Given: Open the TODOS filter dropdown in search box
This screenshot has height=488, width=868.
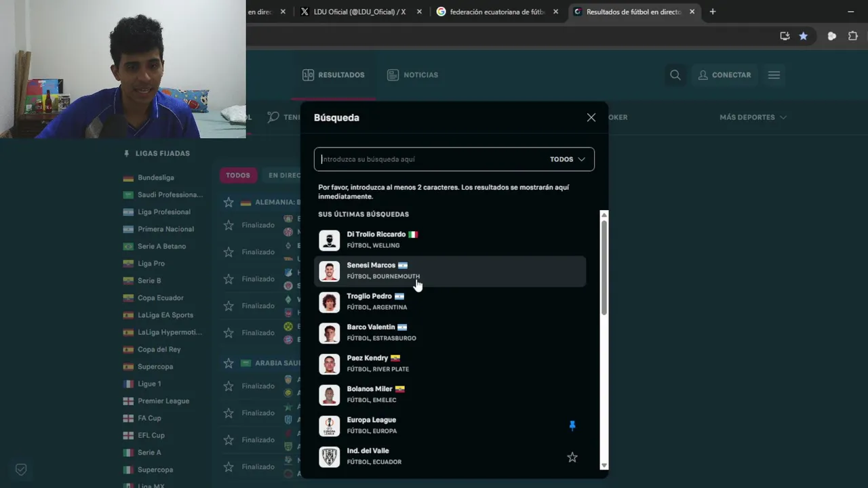Looking at the screenshot, I should (x=568, y=159).
